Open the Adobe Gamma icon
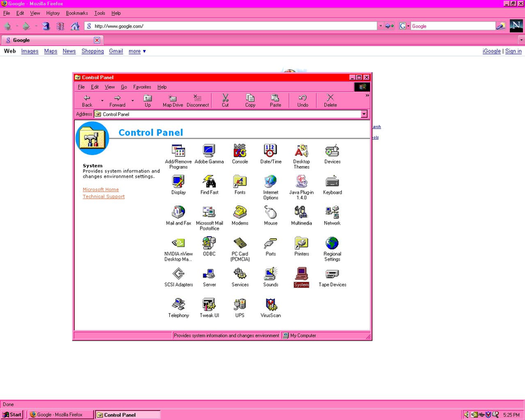 [209, 154]
